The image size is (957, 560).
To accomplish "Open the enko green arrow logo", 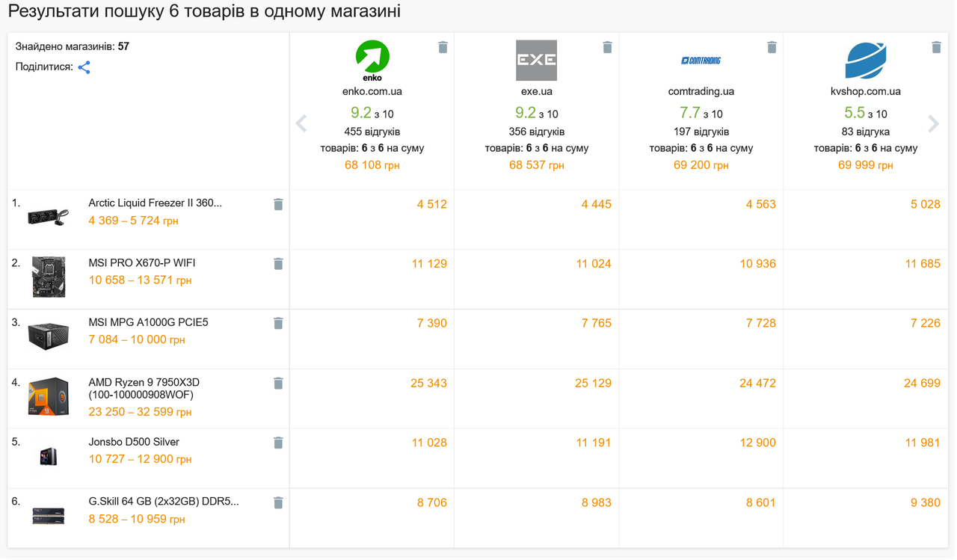I will (372, 61).
